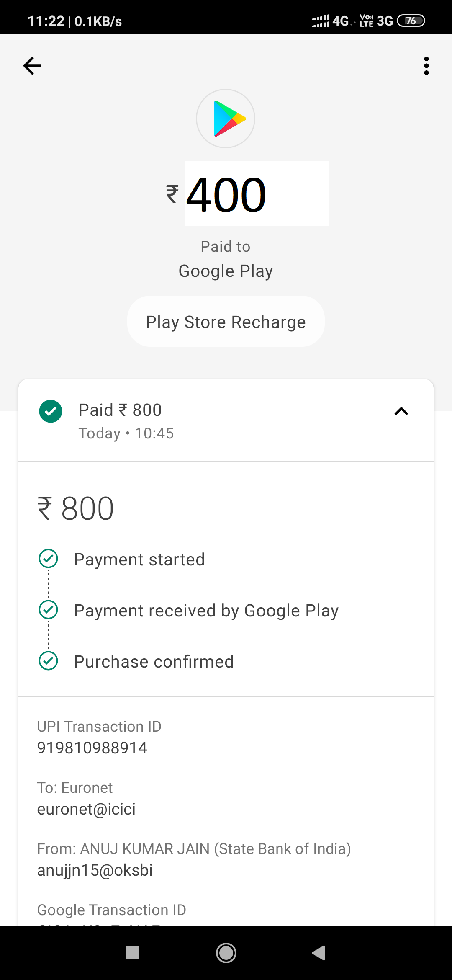
Task: Tap the euronet@icici UPI address
Action: (x=86, y=809)
